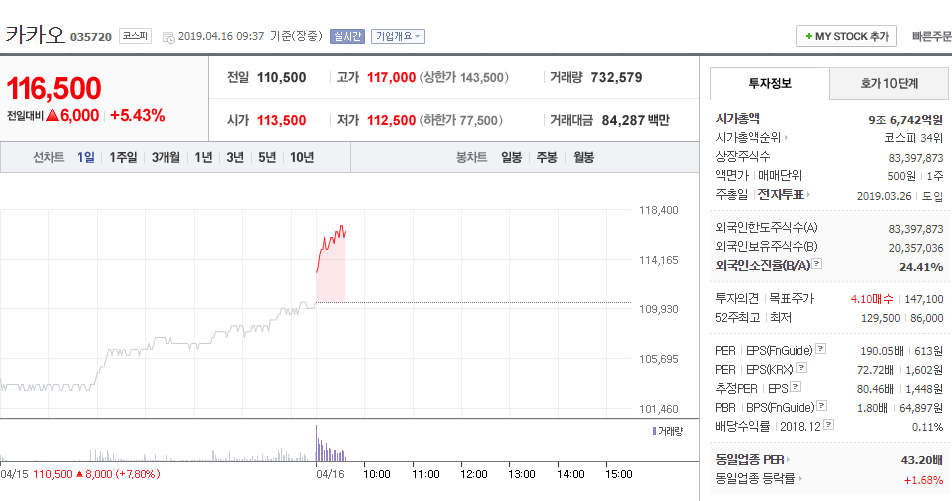Click the 외국인소진율 value 24.41%
Image resolution: width=952 pixels, height=501 pixels.
921,267
